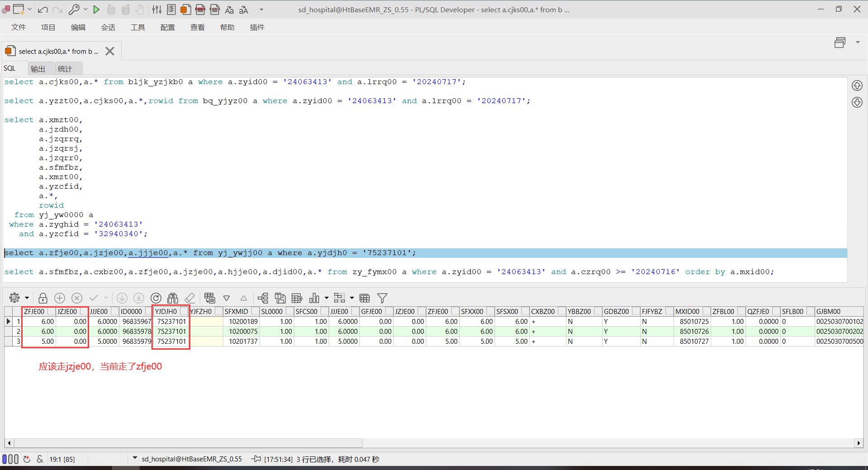Toggle the small box in SFXMID column header
The image size is (868, 470).
[x=255, y=311]
